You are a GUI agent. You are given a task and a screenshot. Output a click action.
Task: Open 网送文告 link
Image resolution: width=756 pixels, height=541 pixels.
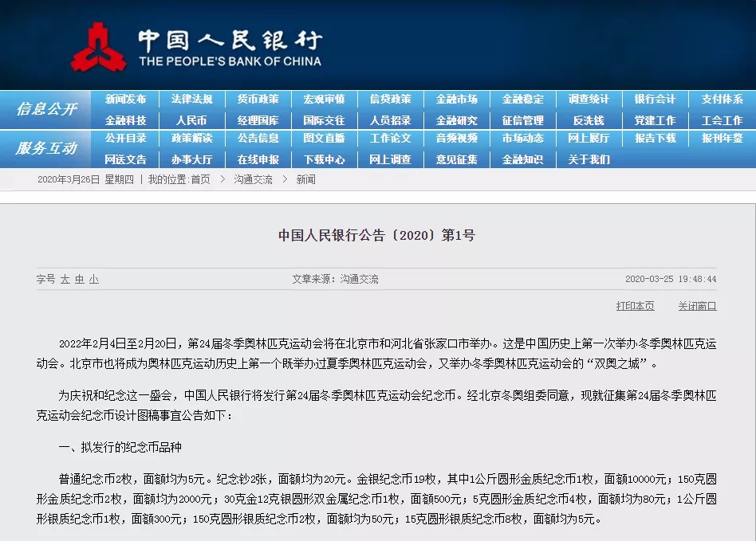point(125,159)
